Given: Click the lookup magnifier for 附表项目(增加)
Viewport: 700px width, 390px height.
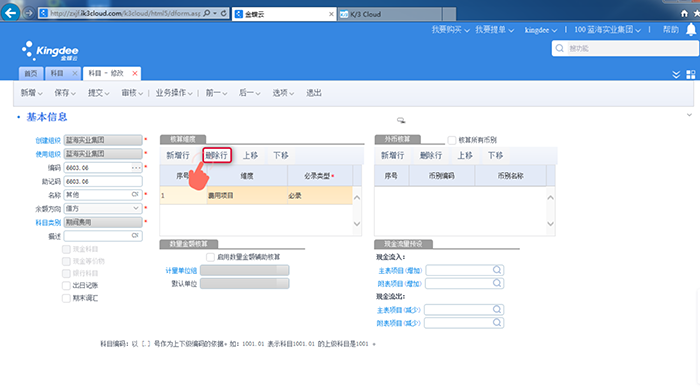Looking at the screenshot, I should [497, 283].
